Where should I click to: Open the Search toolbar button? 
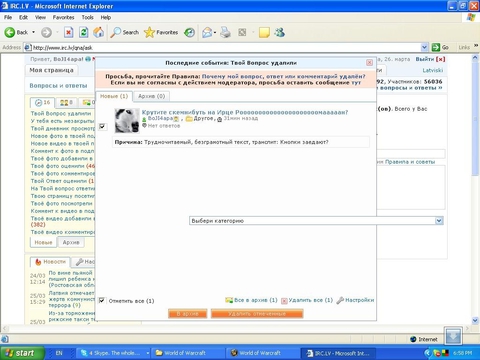click(125, 32)
